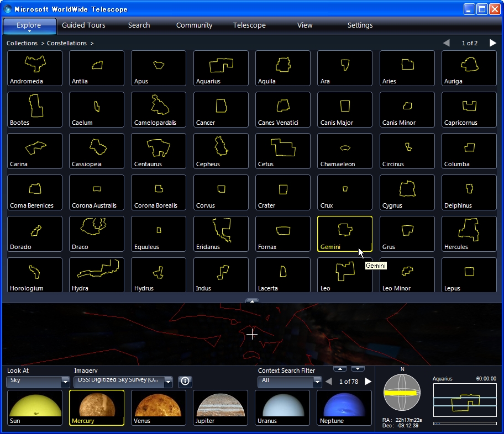Image resolution: width=504 pixels, height=434 pixels.
Task: Choose the Draco constellation tile
Action: [x=97, y=234]
